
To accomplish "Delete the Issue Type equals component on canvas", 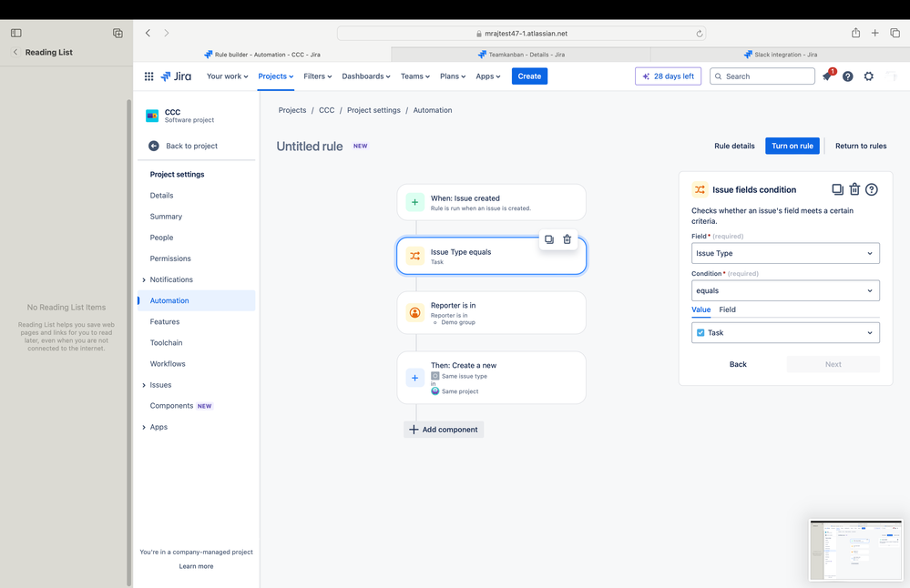I will coord(567,239).
